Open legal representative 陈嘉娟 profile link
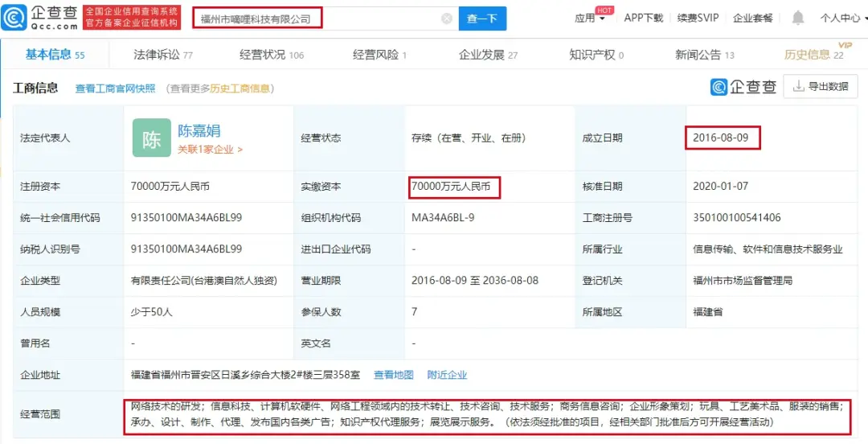 (199, 131)
